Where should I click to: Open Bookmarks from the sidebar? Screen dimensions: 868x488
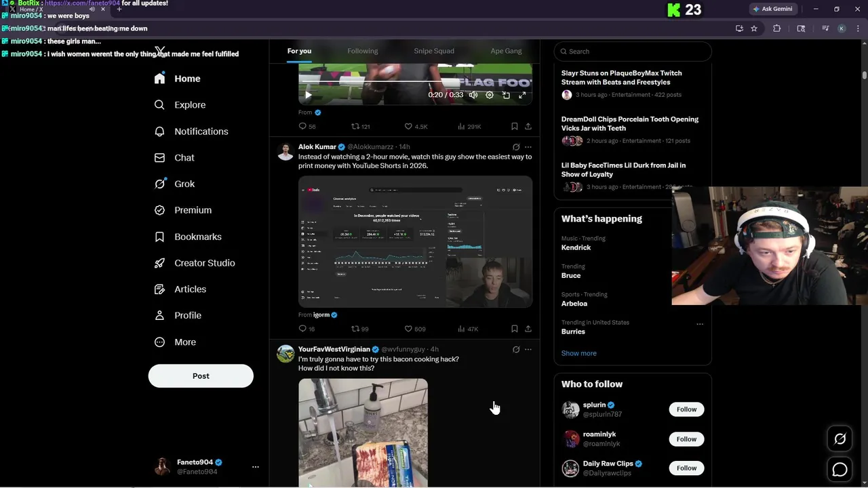(x=188, y=237)
